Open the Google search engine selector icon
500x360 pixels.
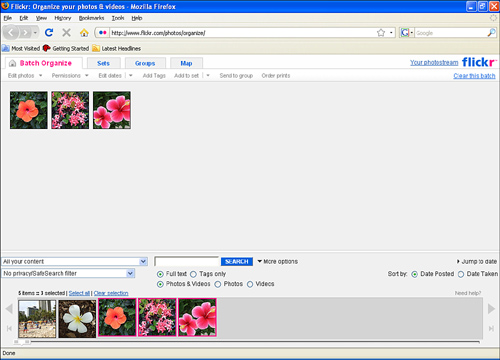pyautogui.click(x=407, y=33)
